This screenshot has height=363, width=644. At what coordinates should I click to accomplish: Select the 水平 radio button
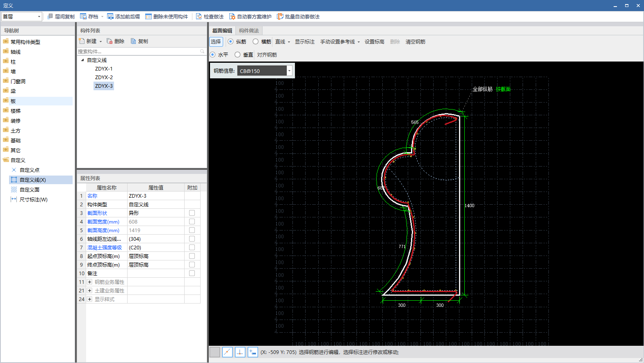tap(212, 55)
